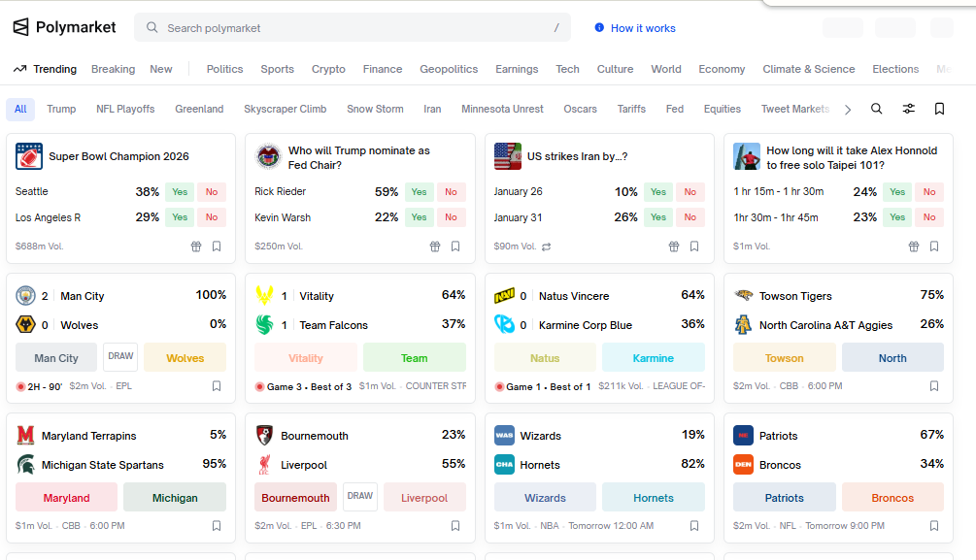
Task: Pick Karmine in the League match
Action: point(654,358)
